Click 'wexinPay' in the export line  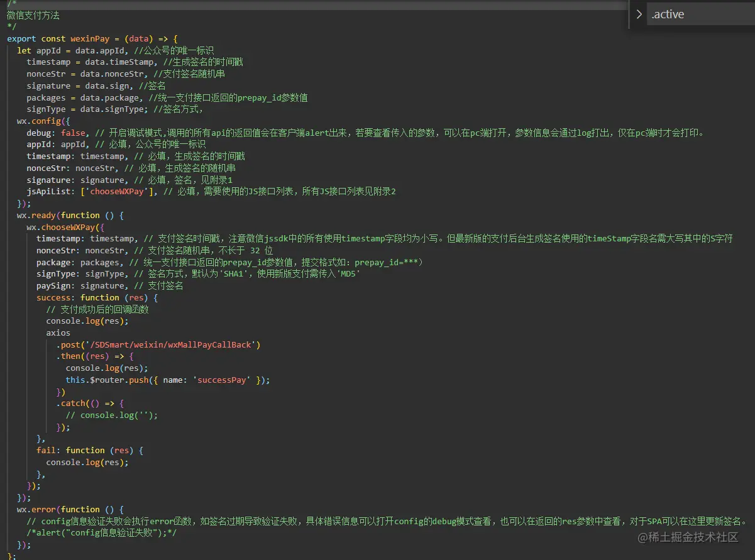(91, 38)
